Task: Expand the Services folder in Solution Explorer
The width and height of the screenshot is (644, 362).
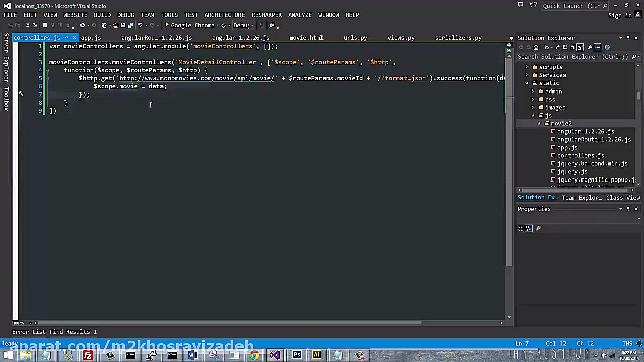Action: click(x=527, y=75)
